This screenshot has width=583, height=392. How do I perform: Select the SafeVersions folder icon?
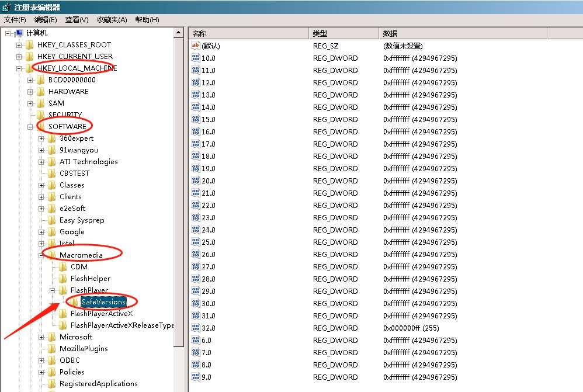click(x=75, y=302)
